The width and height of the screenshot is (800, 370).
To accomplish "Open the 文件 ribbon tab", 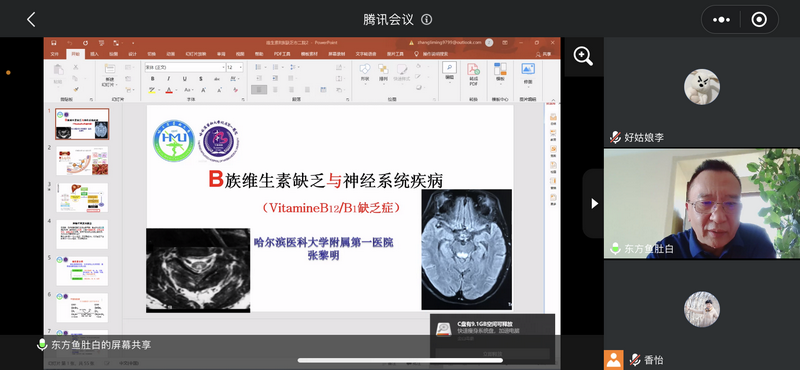I will click(x=55, y=54).
